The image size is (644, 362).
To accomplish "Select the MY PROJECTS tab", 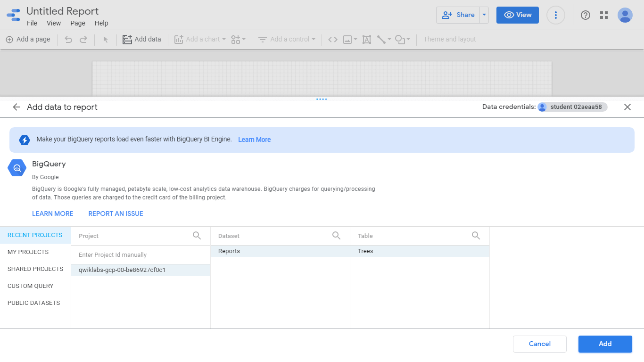I will [x=35, y=252].
